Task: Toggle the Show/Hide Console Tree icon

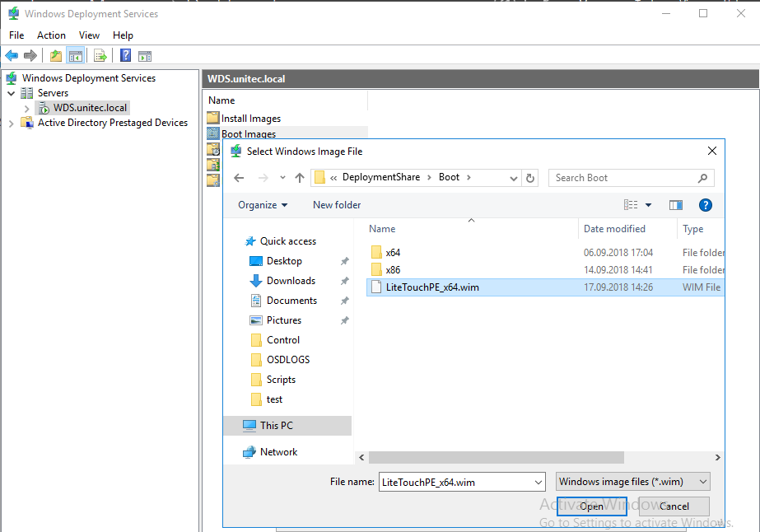Action: pyautogui.click(x=76, y=56)
